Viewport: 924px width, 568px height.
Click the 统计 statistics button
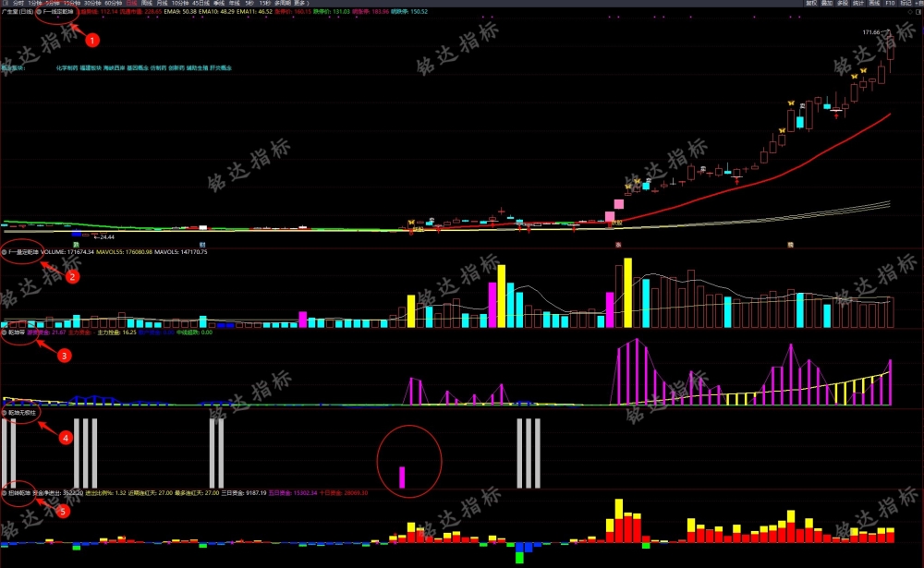(858, 3)
